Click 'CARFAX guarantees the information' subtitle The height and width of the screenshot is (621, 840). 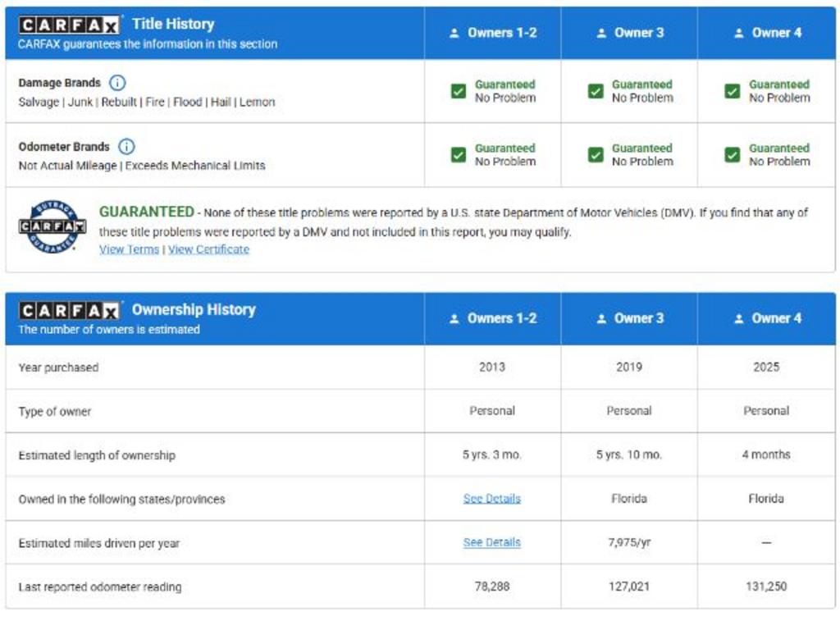148,44
